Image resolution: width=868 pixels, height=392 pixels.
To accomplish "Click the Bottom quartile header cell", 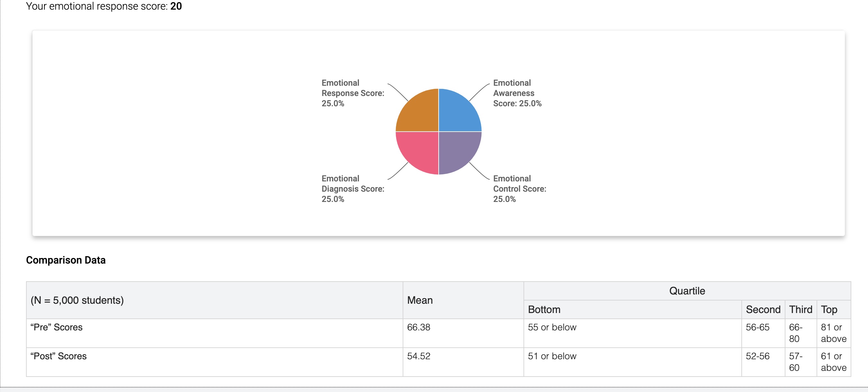I will [544, 309].
